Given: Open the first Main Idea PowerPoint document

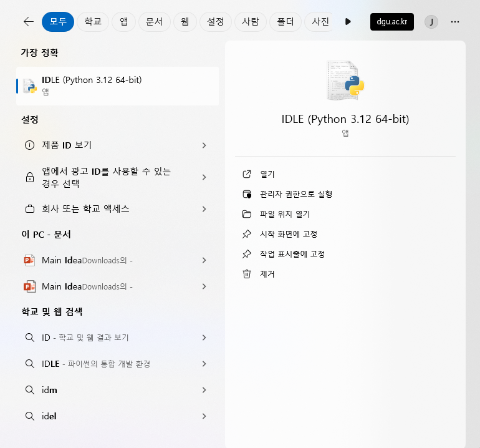Looking at the screenshot, I should (118, 260).
